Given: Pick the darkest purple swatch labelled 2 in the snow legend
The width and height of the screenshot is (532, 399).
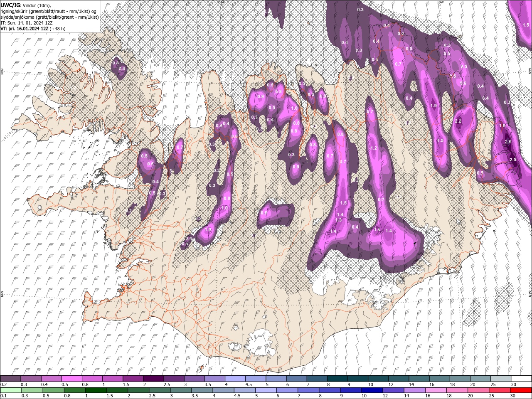Looking at the screenshot, I should click(x=153, y=379).
